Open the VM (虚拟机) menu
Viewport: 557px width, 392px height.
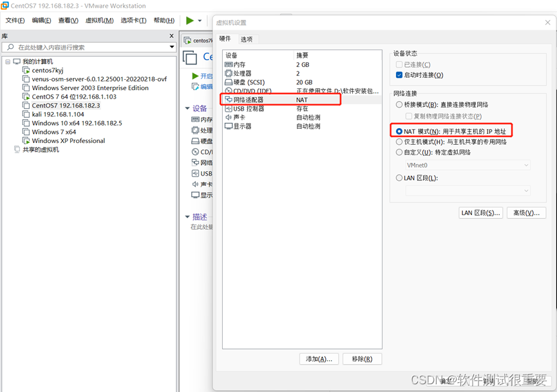tap(99, 21)
